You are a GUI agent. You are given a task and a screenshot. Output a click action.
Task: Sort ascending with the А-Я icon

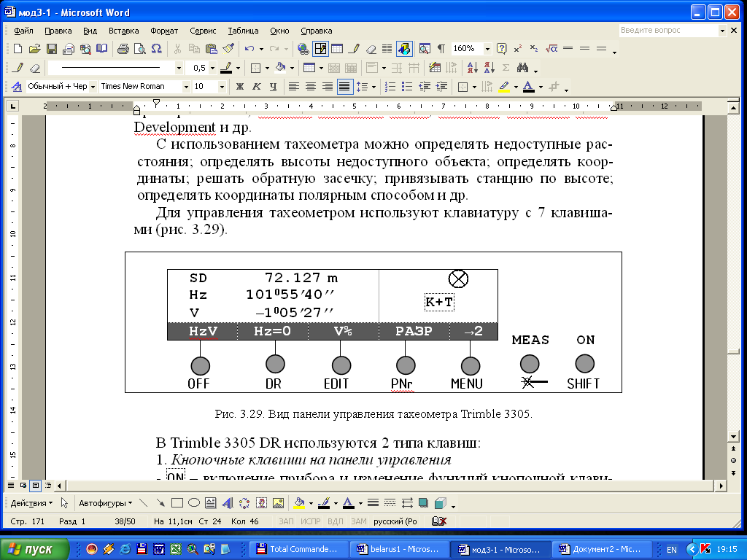[472, 68]
